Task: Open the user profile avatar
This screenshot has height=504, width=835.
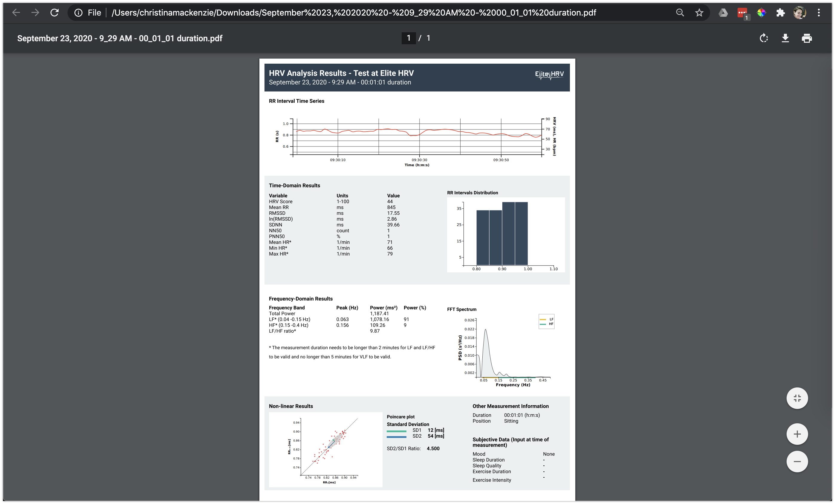Action: 799,13
